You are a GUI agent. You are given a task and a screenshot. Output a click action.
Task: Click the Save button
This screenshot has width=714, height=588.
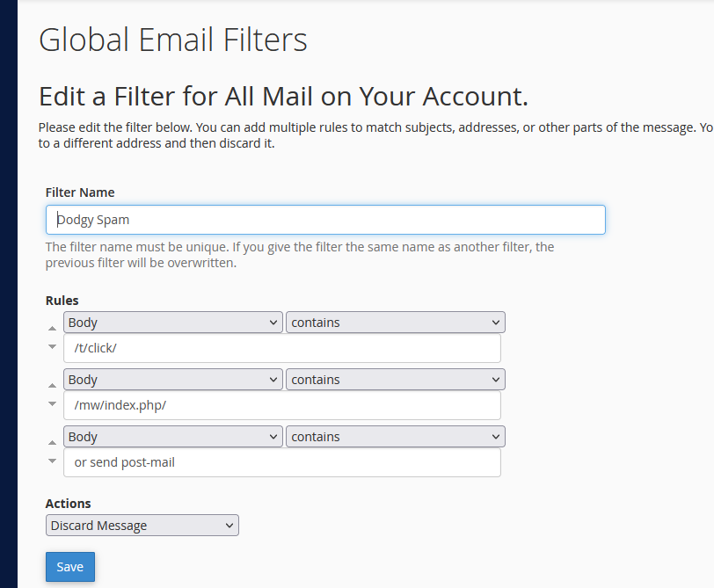pyautogui.click(x=69, y=567)
